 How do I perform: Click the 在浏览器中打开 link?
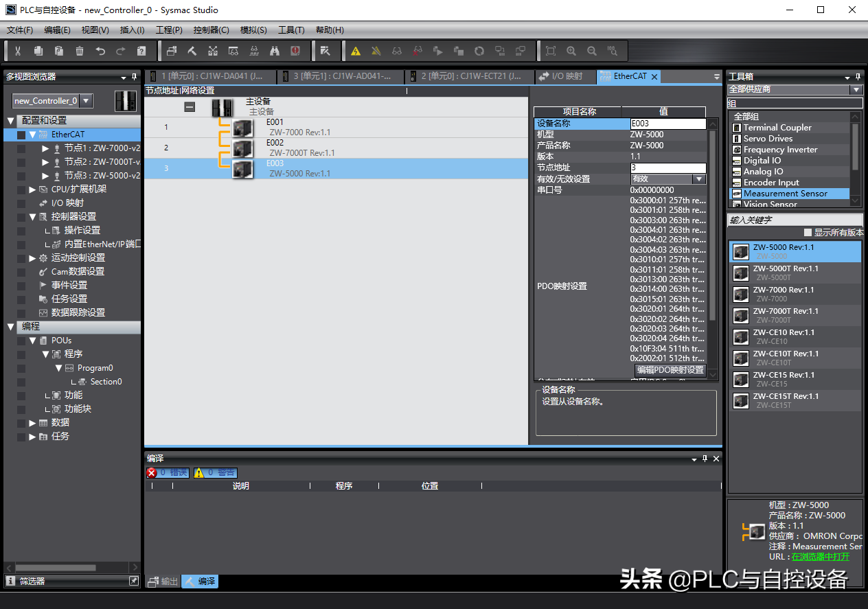click(x=820, y=557)
